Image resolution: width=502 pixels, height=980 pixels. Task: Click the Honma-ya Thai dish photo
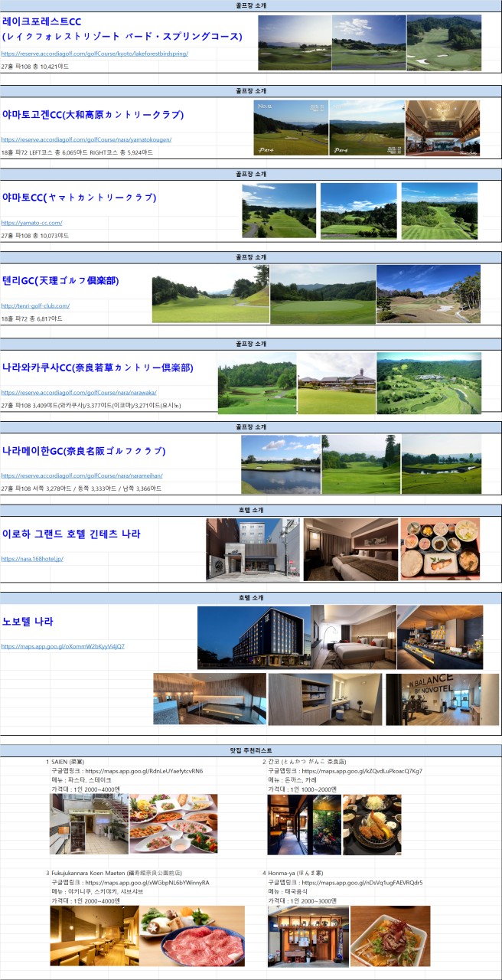390,936
